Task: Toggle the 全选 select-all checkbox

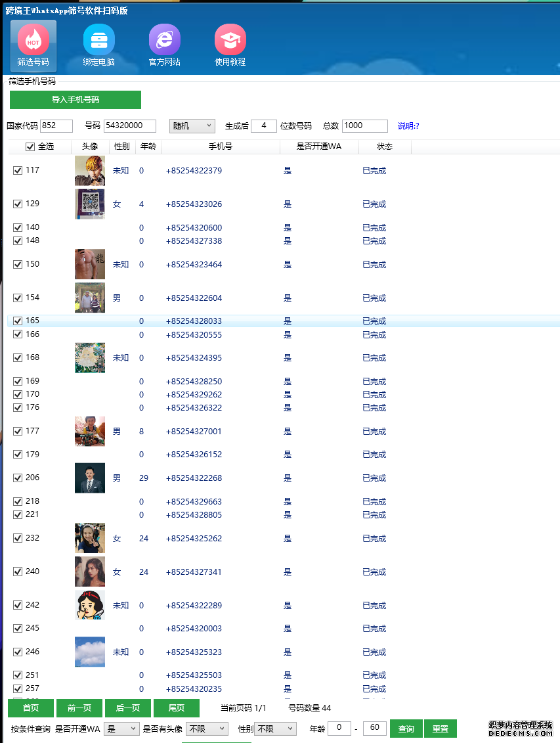Action: [x=30, y=146]
